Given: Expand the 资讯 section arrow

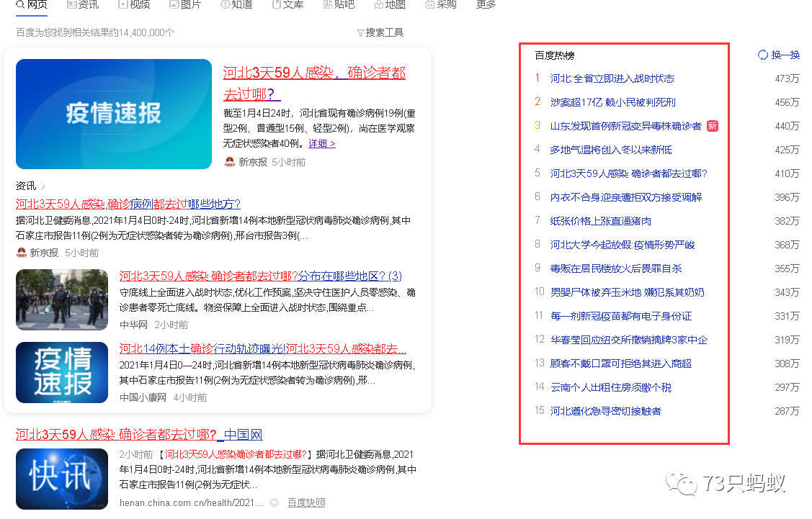Looking at the screenshot, I should 43,186.
